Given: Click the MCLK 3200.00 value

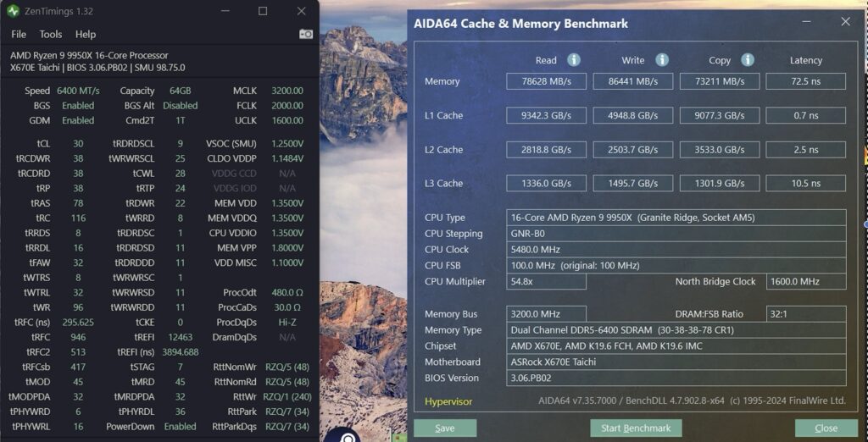Looking at the screenshot, I should 287,91.
